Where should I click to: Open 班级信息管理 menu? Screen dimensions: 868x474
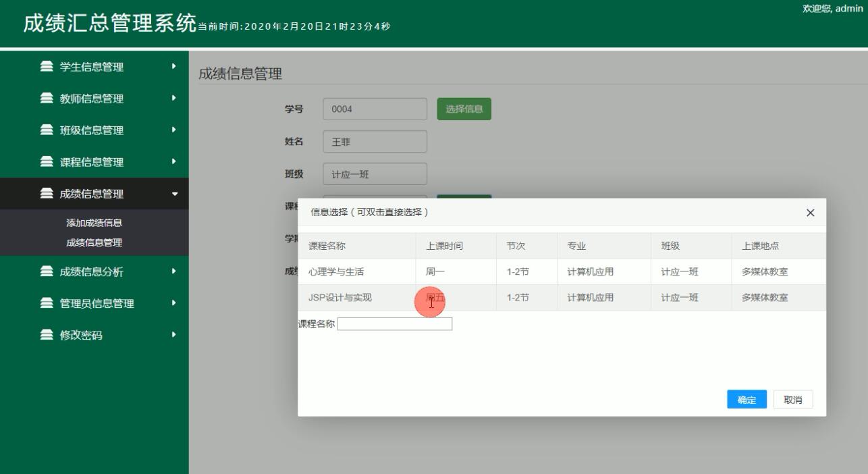[x=94, y=130]
